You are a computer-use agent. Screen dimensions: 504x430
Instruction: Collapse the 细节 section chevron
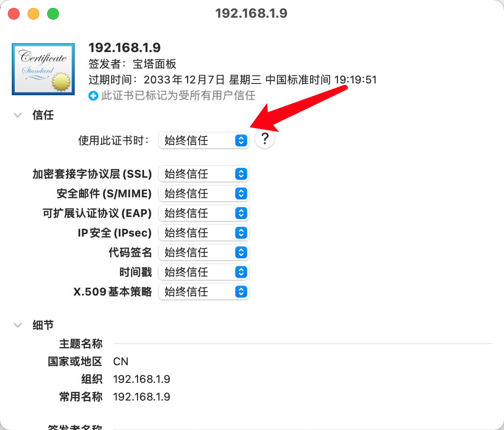coord(18,325)
